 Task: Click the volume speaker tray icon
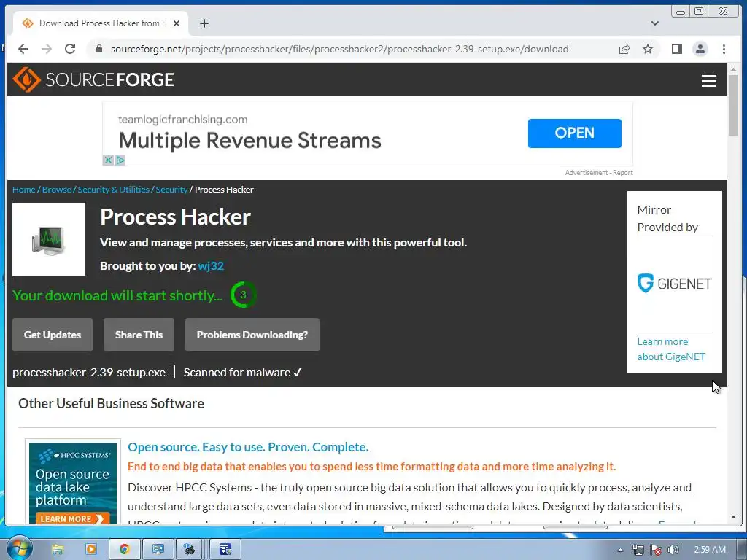pyautogui.click(x=673, y=550)
